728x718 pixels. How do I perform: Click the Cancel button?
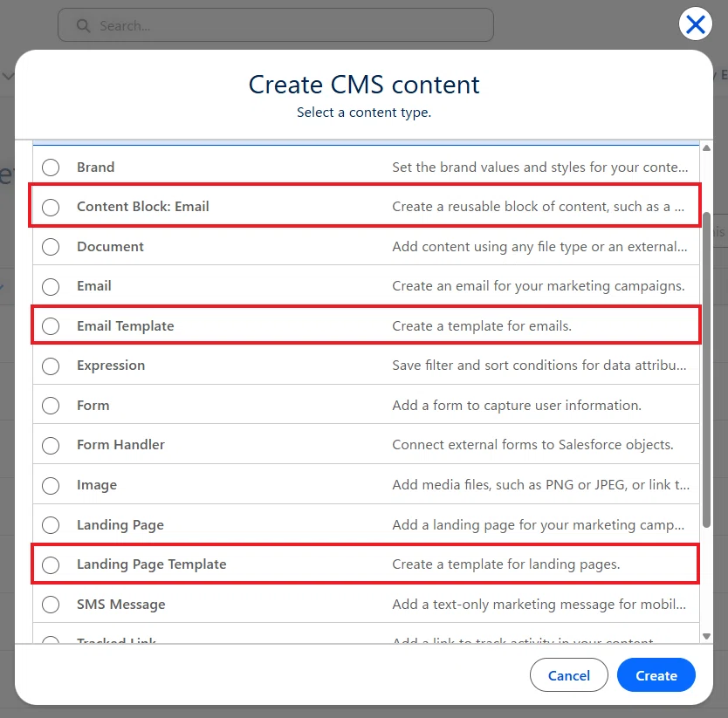569,675
